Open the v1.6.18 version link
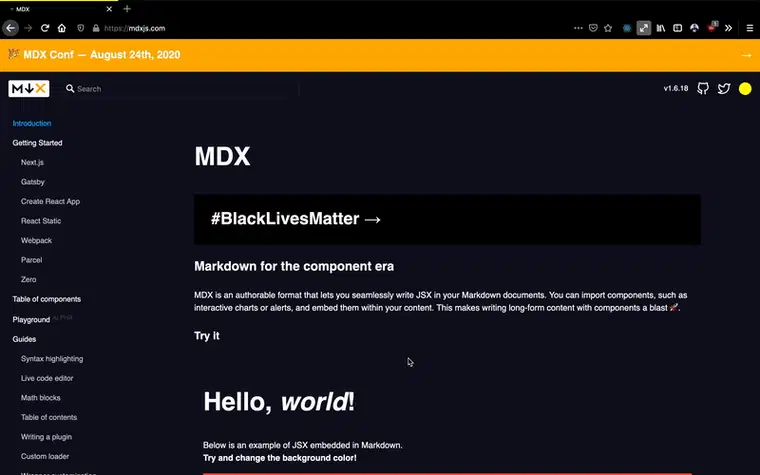The width and height of the screenshot is (760, 475). (676, 88)
